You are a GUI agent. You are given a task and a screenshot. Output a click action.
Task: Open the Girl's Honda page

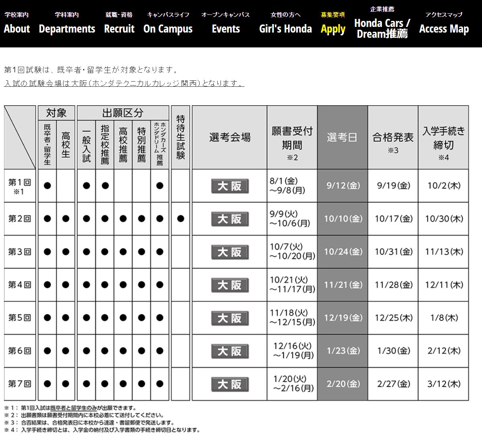click(285, 24)
